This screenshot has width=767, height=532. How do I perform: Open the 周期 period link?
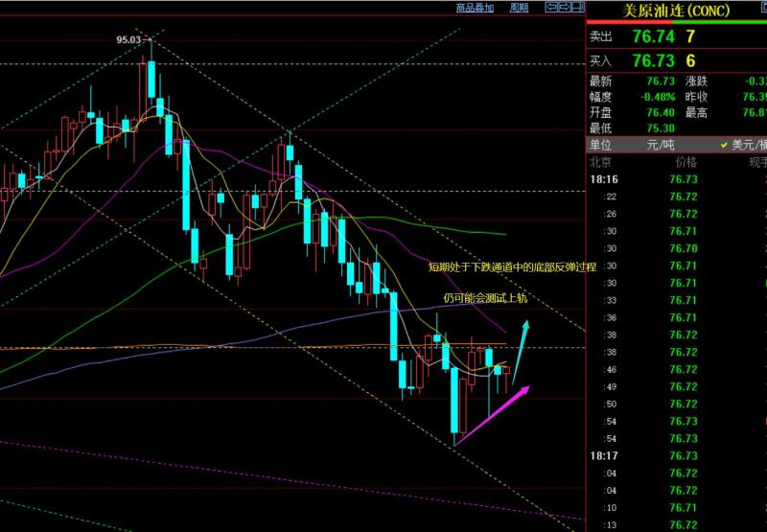point(519,8)
